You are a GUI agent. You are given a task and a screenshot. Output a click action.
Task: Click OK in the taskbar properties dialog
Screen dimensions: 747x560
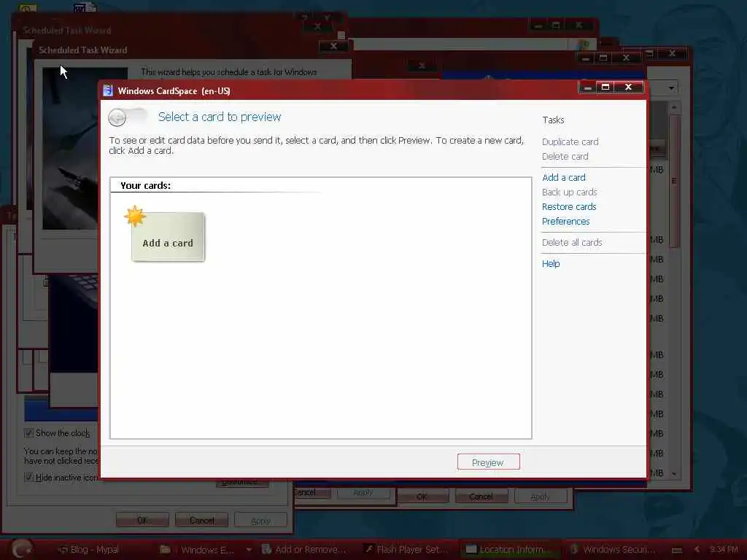(x=142, y=520)
